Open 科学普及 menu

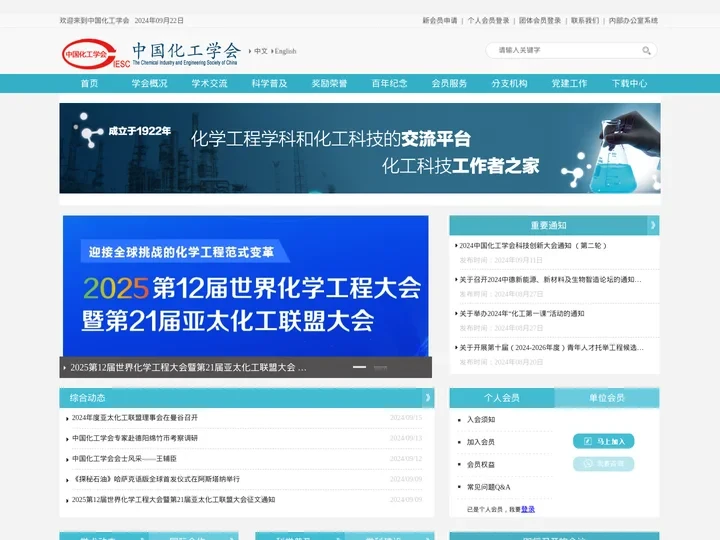tap(270, 84)
